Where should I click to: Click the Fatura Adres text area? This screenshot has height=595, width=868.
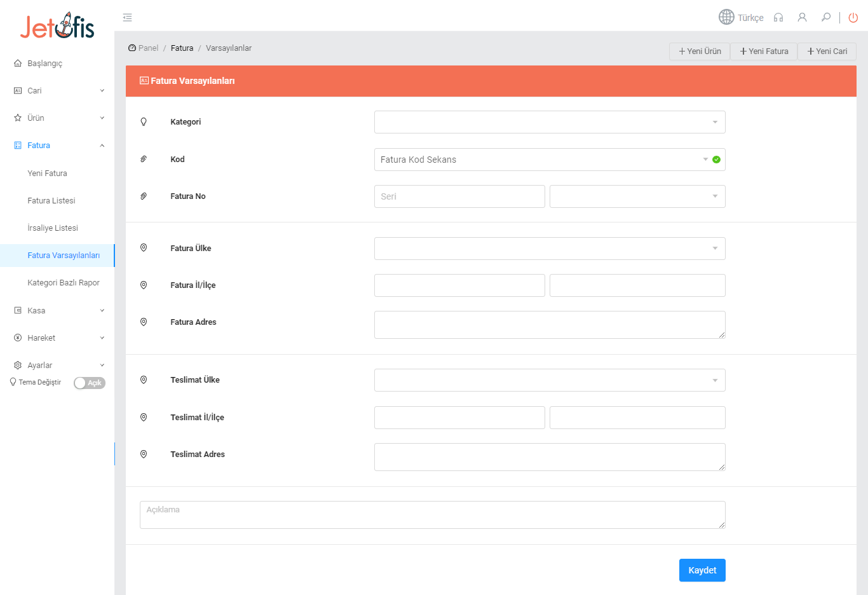coord(550,325)
